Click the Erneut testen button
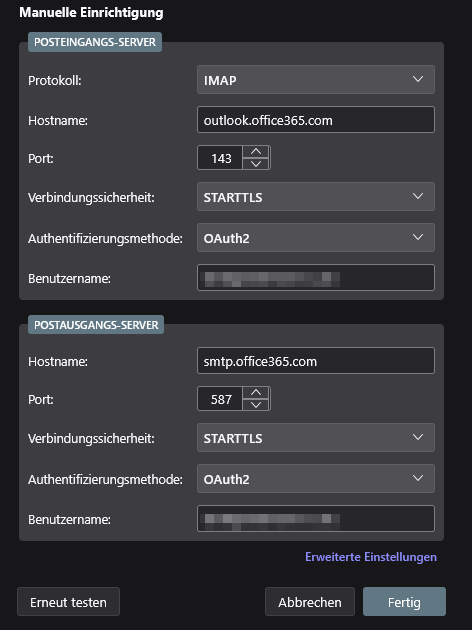 click(68, 602)
